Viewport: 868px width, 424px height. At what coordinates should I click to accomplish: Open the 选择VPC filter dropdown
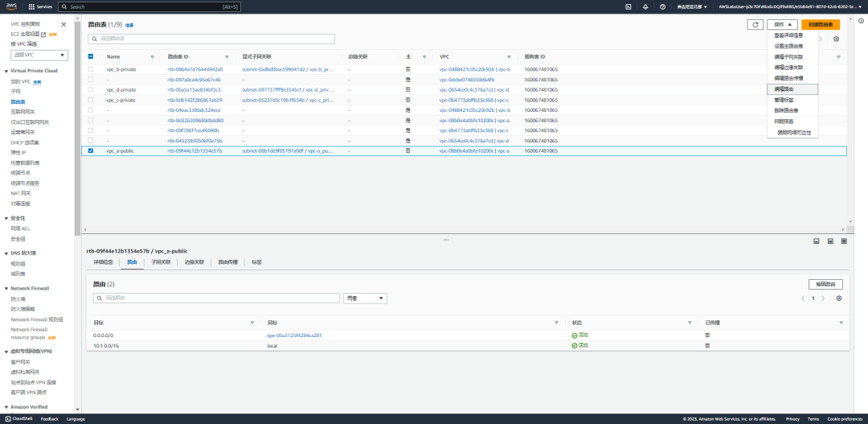click(x=39, y=55)
